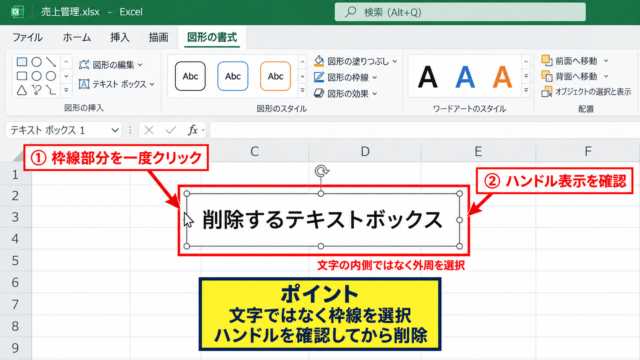Click Send Backward (背面へ移動)
The height and width of the screenshot is (360, 640).
coord(570,76)
